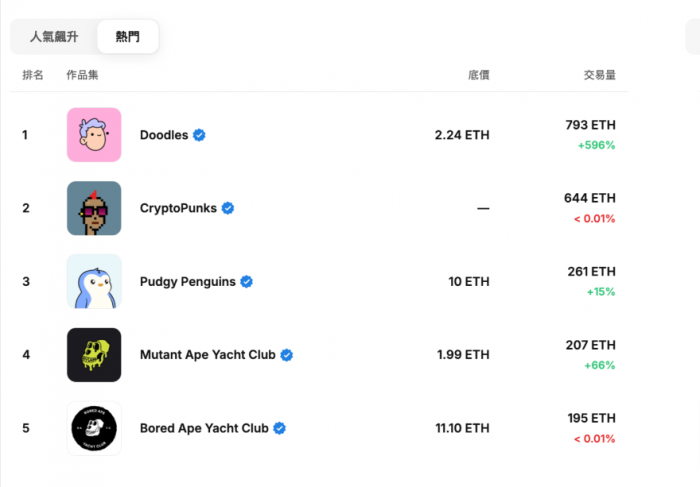This screenshot has height=487, width=700.
Task: Select the Mutant Ape Yacht Club logo
Action: tap(94, 355)
